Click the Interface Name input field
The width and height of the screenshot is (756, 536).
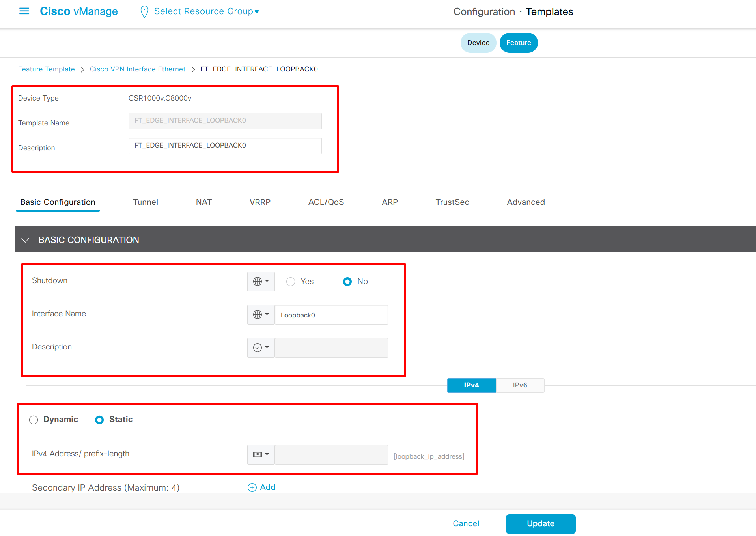[331, 315]
